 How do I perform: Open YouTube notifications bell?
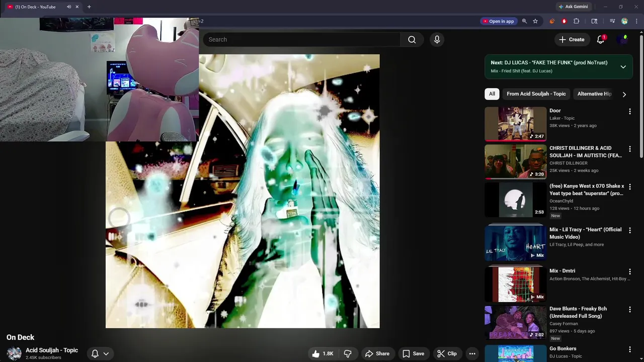tap(600, 40)
